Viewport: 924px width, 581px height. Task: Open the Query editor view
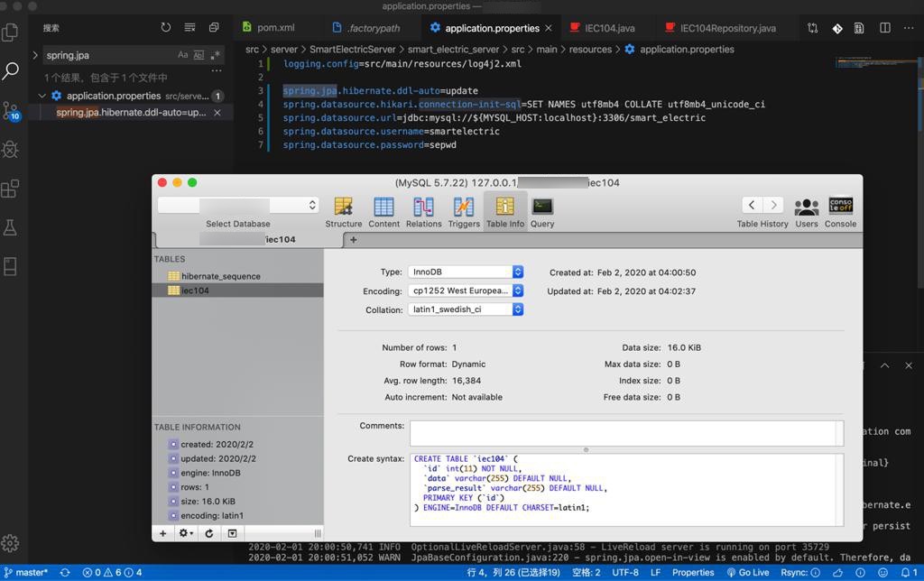coord(542,212)
